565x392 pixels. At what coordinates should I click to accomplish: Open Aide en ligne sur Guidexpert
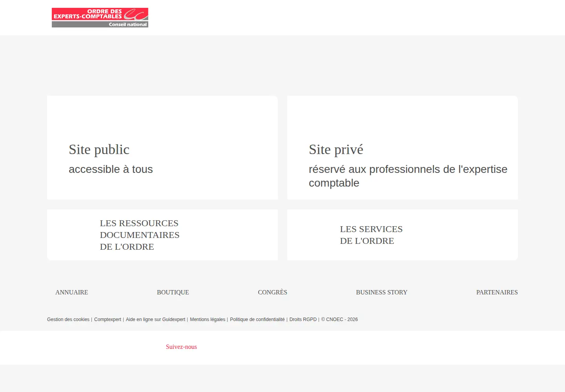pyautogui.click(x=155, y=319)
